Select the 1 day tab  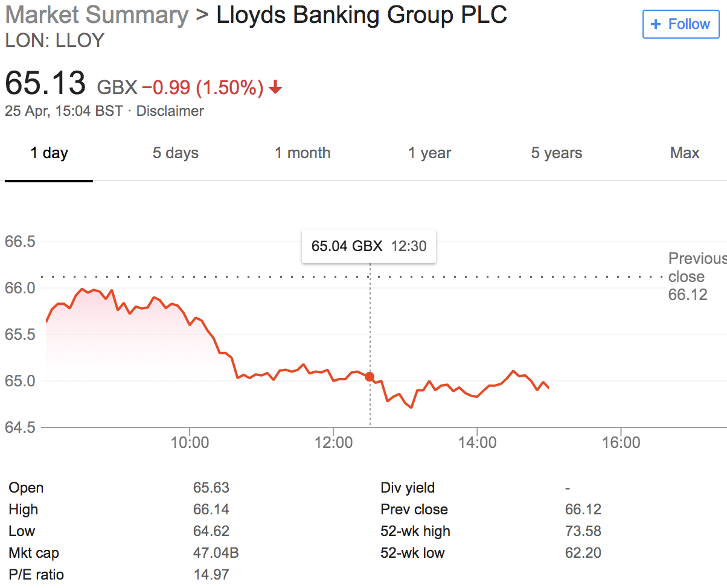tap(49, 153)
